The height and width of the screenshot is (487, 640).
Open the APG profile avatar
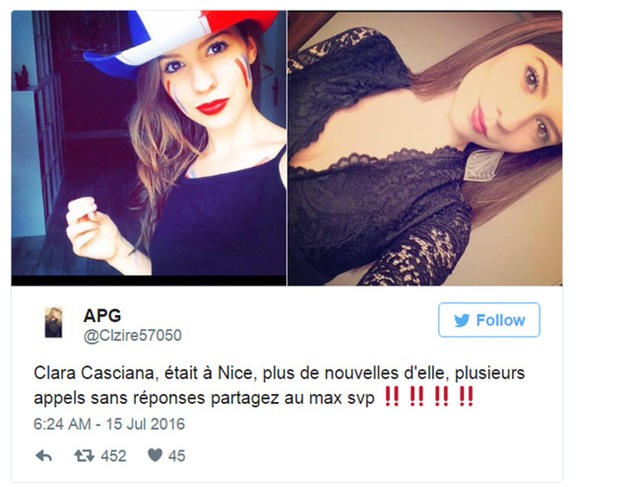53,322
